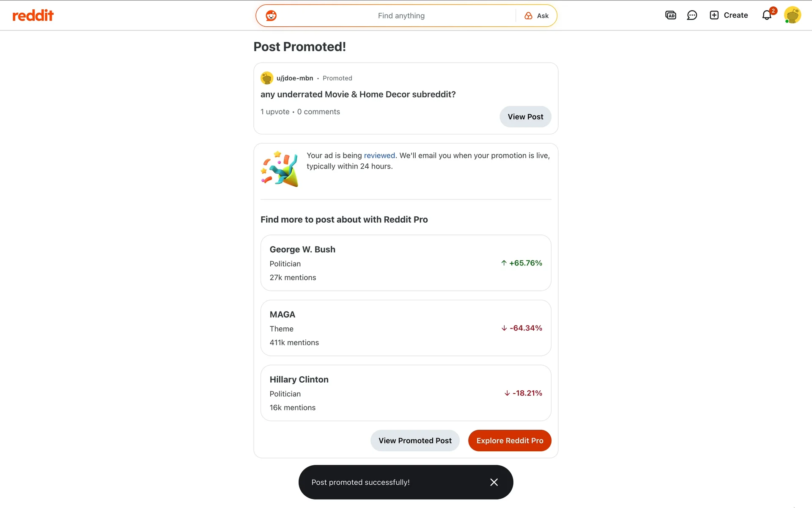
Task: Click the u/jdoe-mbn post avatar
Action: pos(267,78)
